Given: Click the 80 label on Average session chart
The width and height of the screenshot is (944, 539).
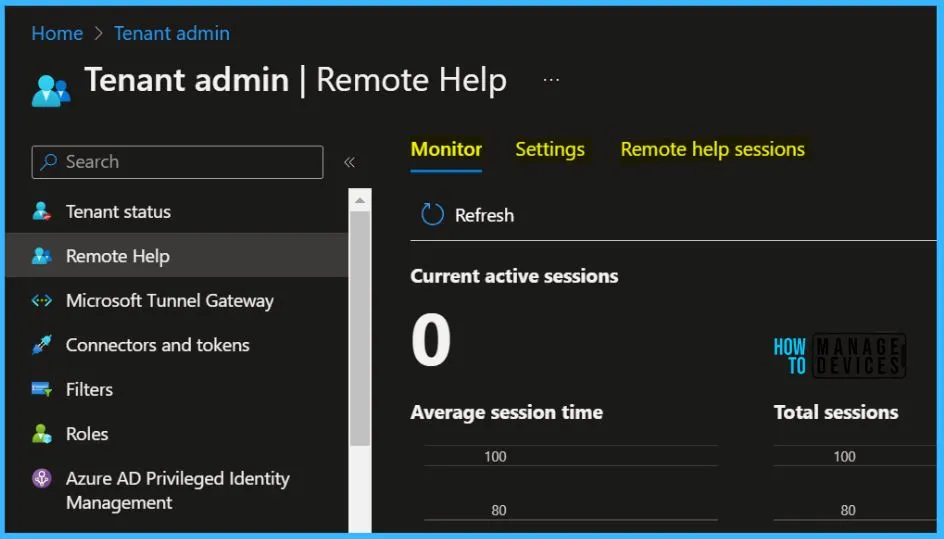Looking at the screenshot, I should tap(498, 510).
